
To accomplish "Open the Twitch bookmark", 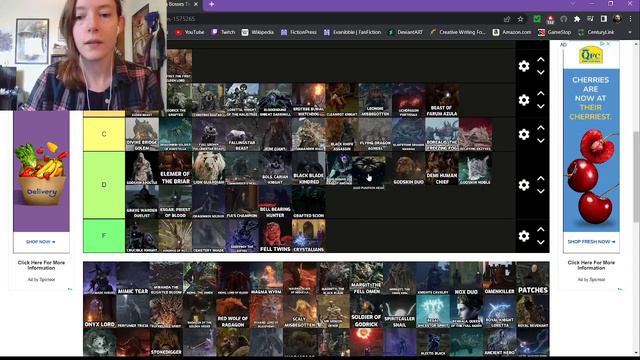I will pyautogui.click(x=223, y=32).
